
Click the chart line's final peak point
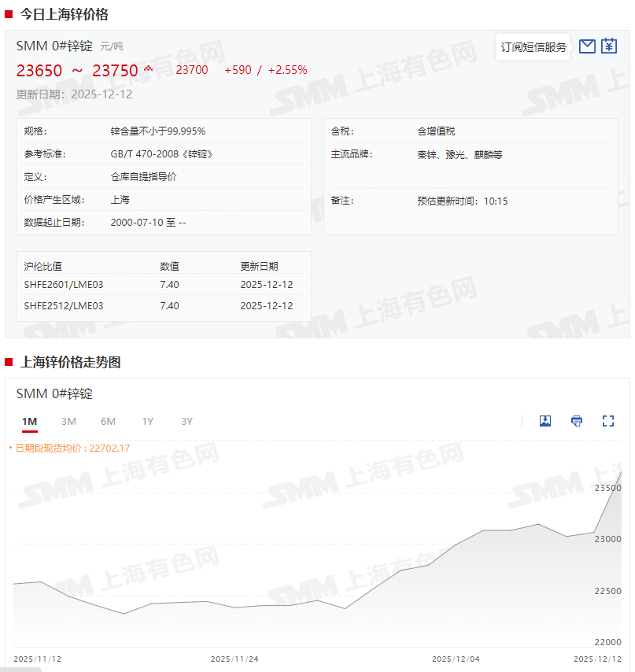click(621, 472)
